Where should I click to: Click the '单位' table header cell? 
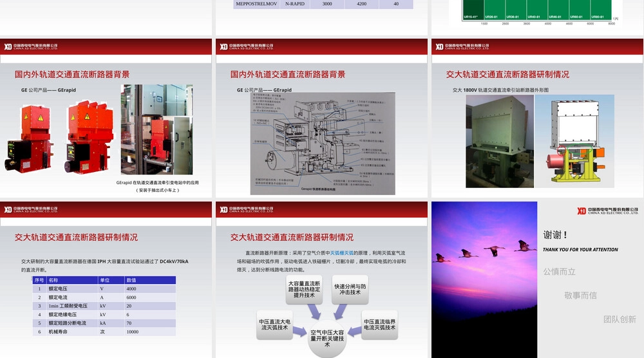coord(111,280)
